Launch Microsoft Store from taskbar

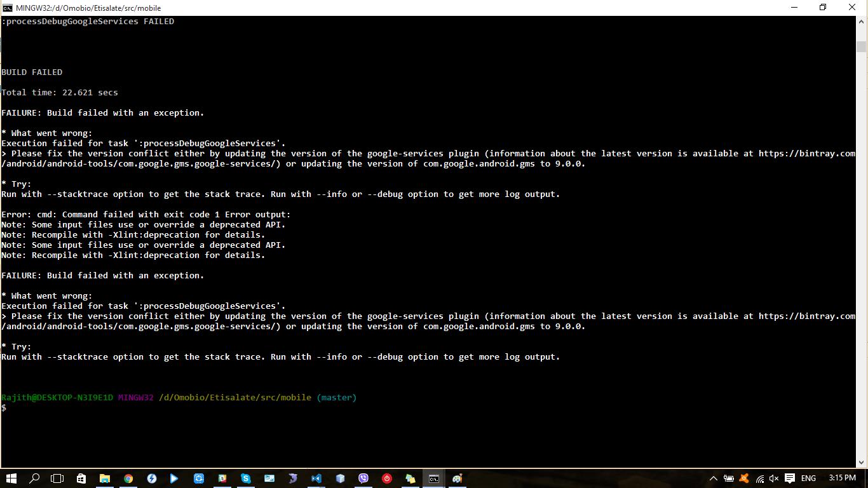(x=81, y=478)
